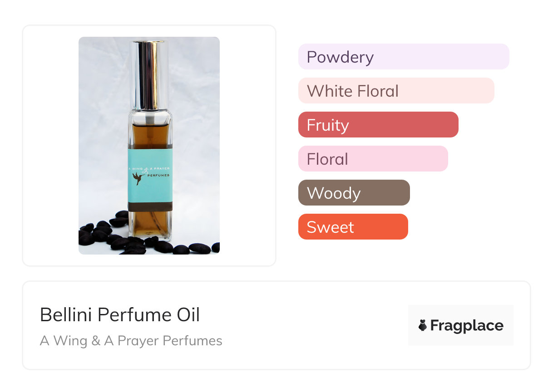Click the A Wing & A Prayer Perfumes brand subtitle
Screen dimensions: 553x392
pos(131,341)
